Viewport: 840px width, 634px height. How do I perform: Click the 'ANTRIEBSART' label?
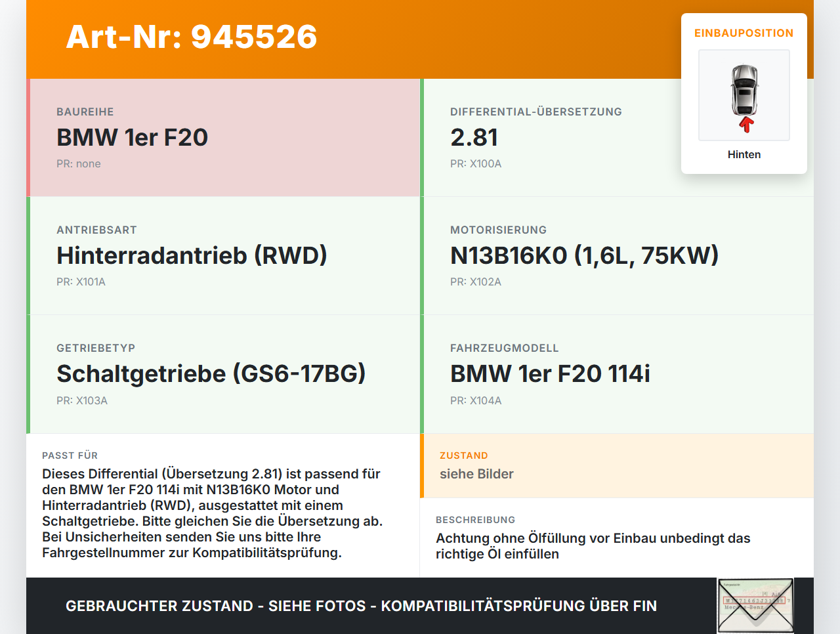point(96,230)
